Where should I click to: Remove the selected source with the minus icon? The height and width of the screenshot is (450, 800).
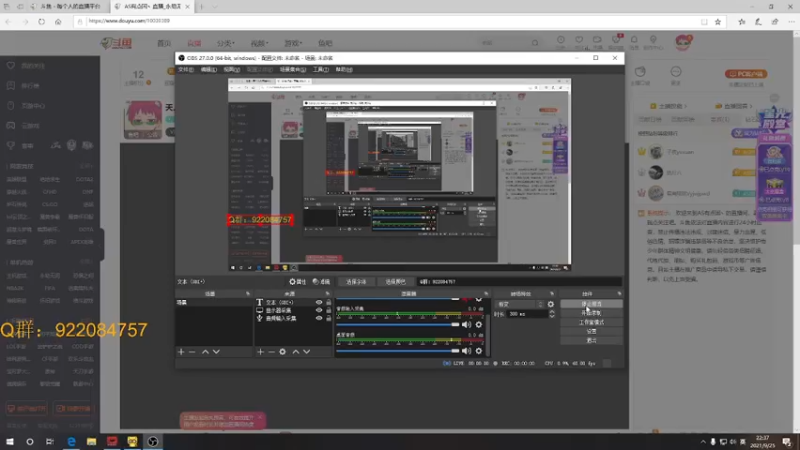271,352
